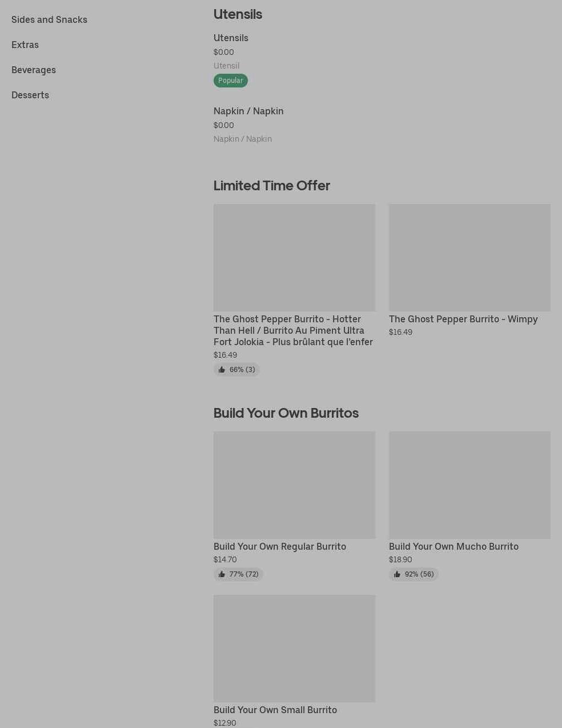
Task: Select Beverages in sidebar
Action: [x=34, y=70]
